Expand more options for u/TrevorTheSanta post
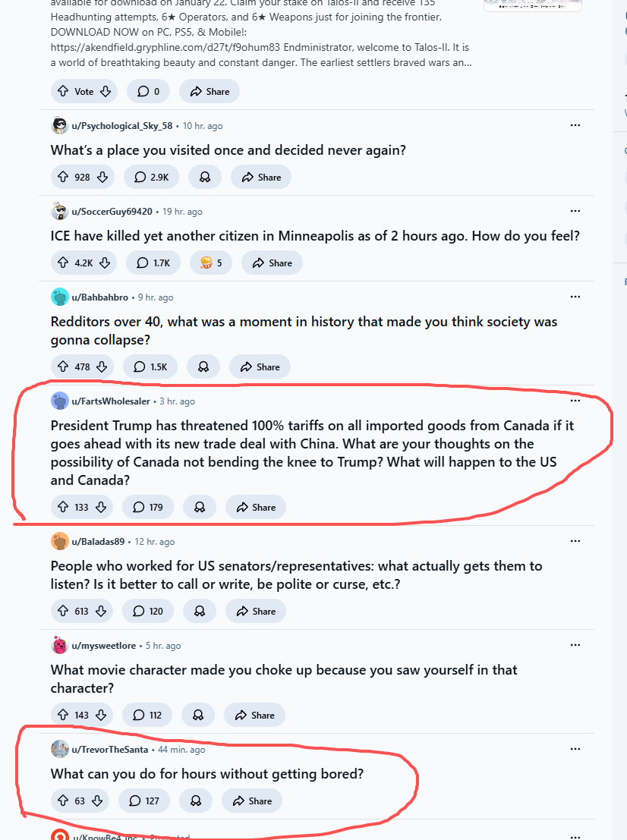627x840 pixels. point(575,749)
